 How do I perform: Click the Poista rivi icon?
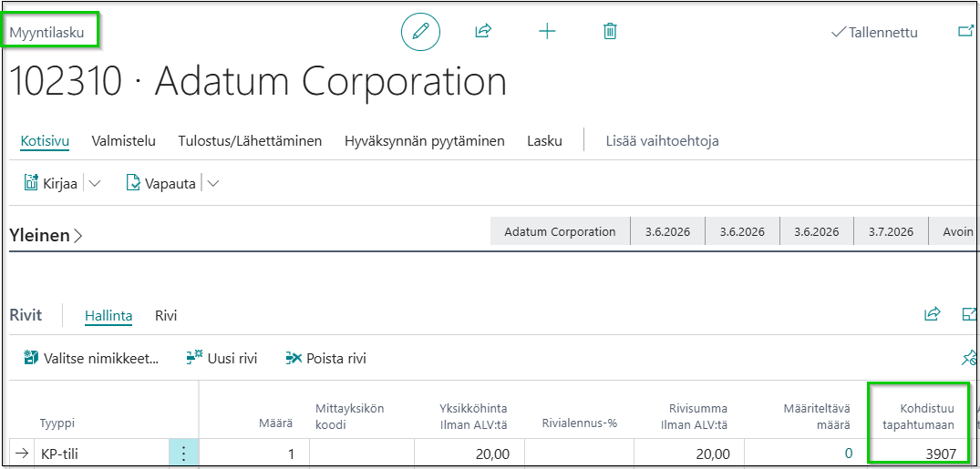point(294,358)
